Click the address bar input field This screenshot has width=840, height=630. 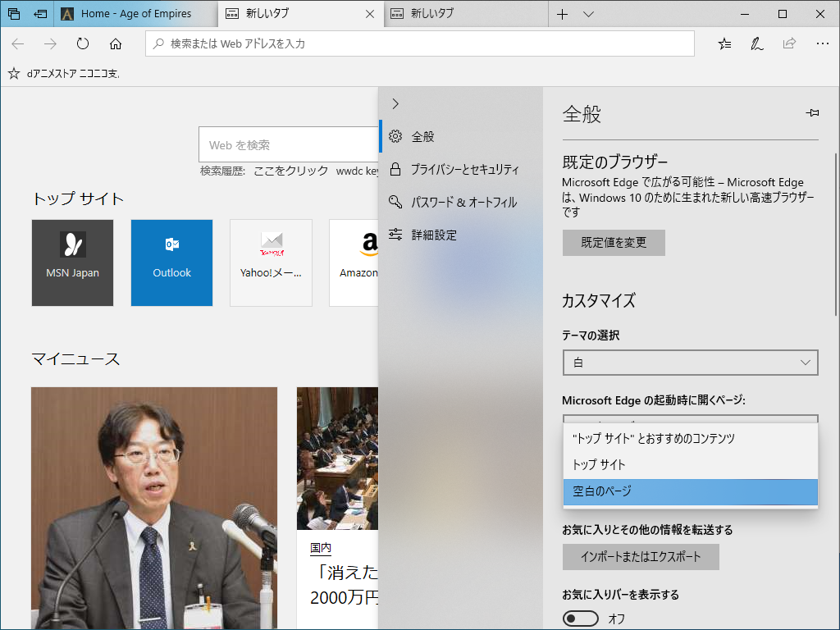[420, 44]
